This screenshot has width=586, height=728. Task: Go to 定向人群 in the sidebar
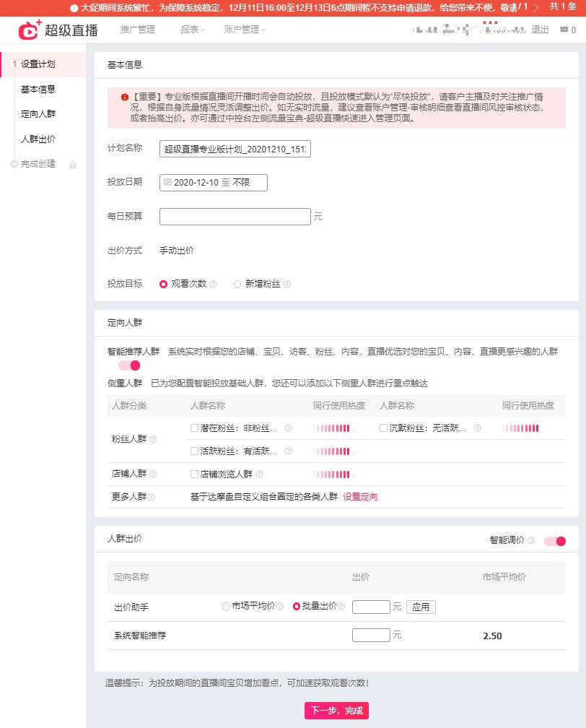[x=38, y=114]
